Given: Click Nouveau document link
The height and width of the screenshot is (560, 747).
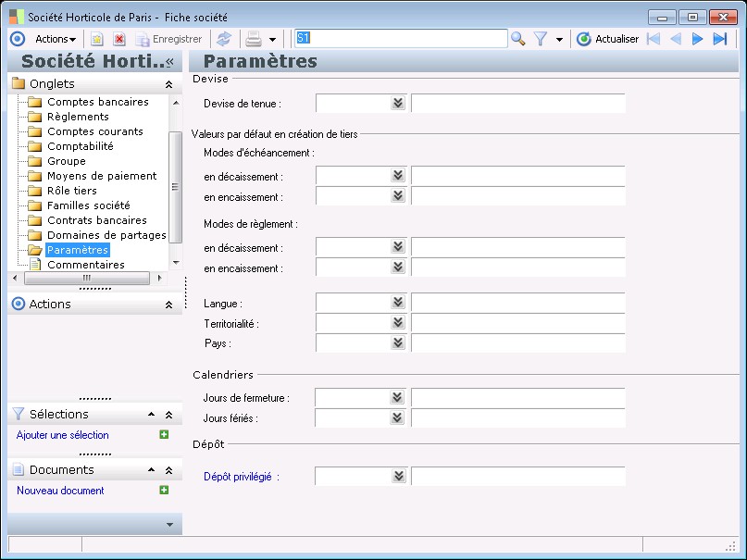Looking at the screenshot, I should click(60, 491).
